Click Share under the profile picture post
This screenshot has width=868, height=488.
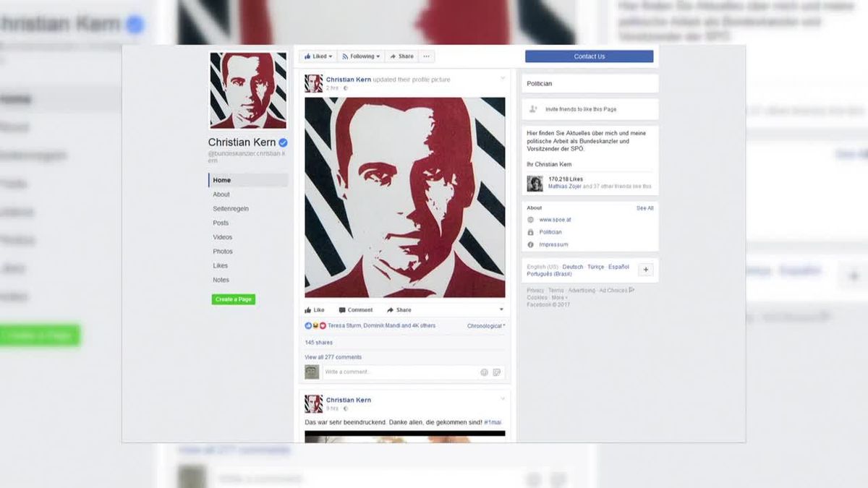(399, 310)
